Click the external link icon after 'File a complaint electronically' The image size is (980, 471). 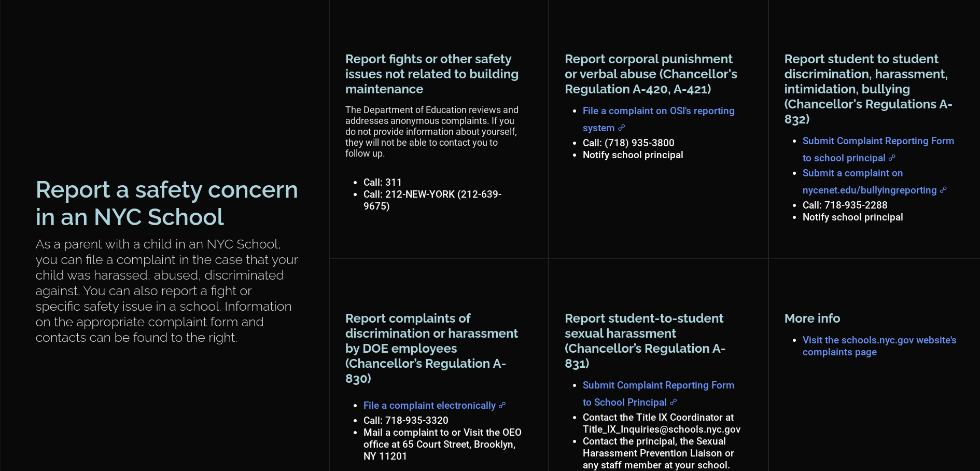click(x=502, y=405)
